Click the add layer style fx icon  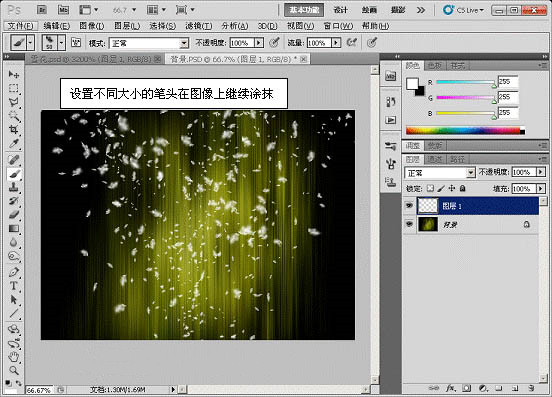(450, 388)
